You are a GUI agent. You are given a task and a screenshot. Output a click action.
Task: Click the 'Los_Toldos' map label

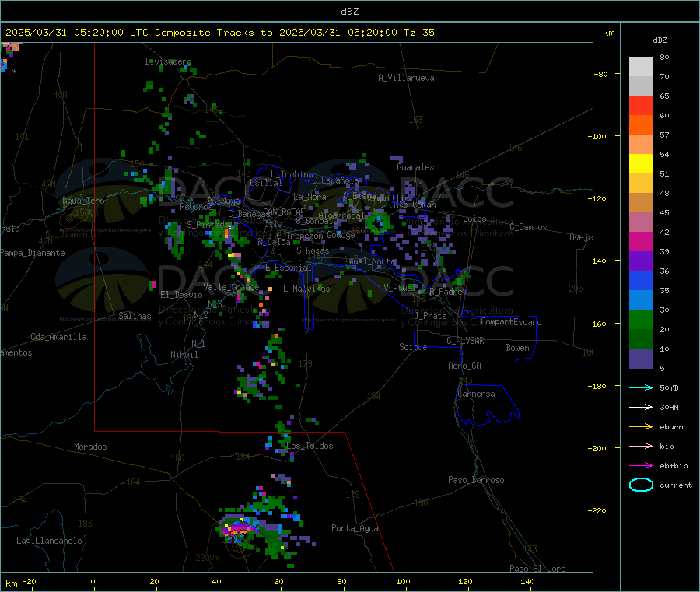[x=310, y=446]
